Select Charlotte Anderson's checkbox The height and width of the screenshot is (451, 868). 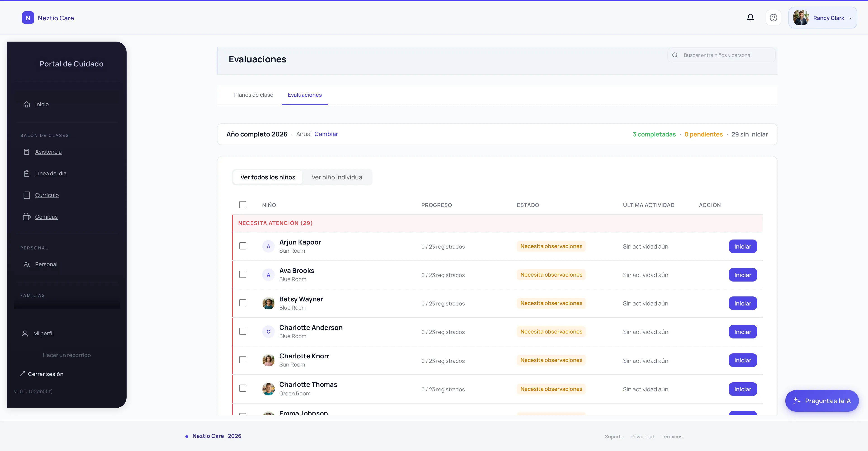point(243,331)
